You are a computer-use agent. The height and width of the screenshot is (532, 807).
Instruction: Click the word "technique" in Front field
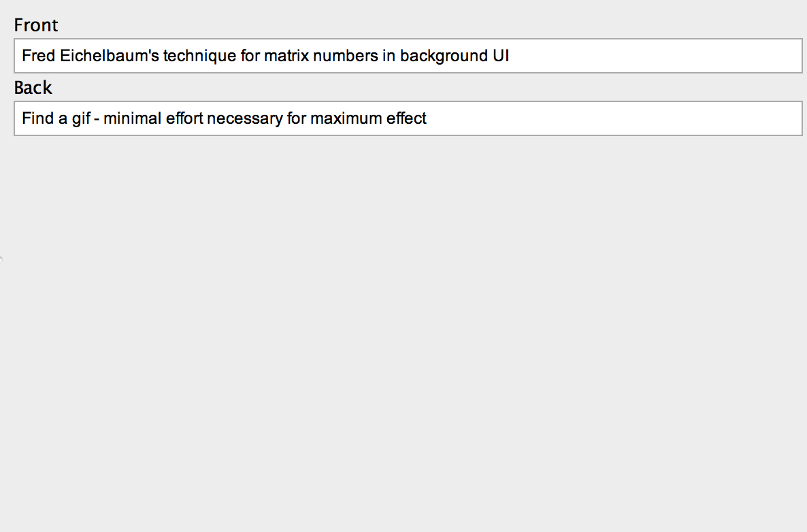coord(199,56)
